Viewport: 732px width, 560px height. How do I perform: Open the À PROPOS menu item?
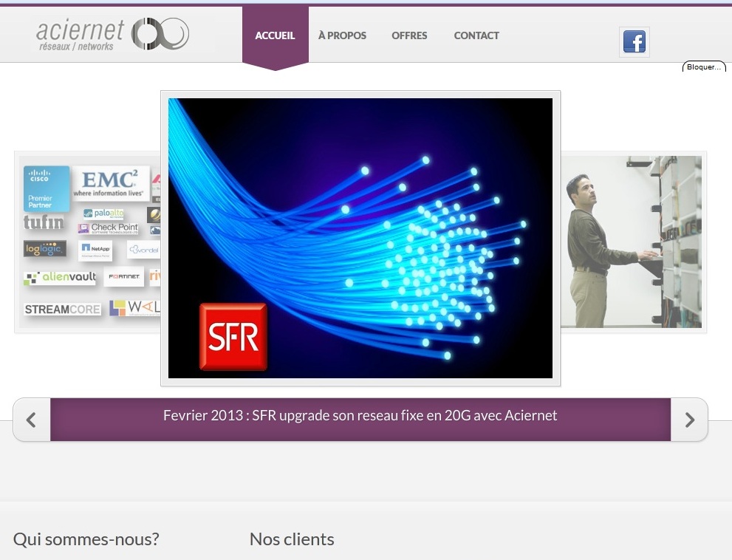click(x=342, y=35)
